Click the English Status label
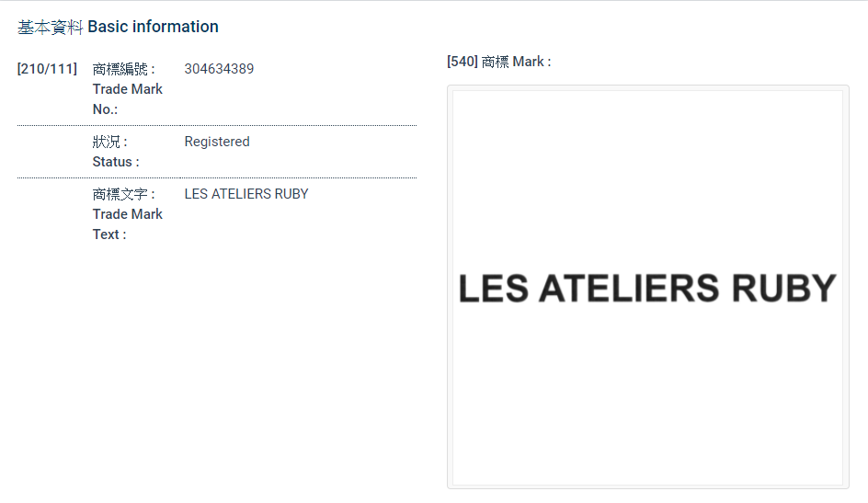The height and width of the screenshot is (503, 868). [116, 162]
